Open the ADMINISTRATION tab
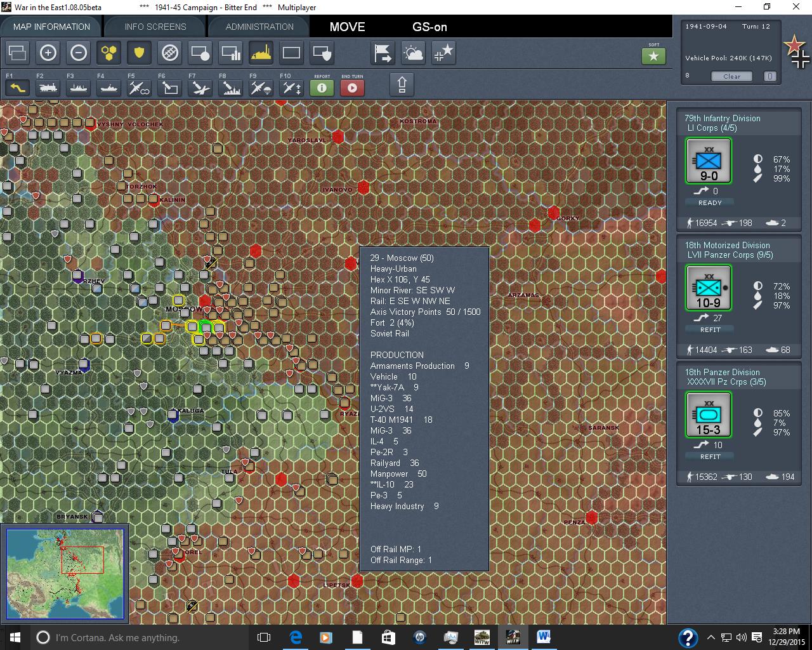 (259, 27)
